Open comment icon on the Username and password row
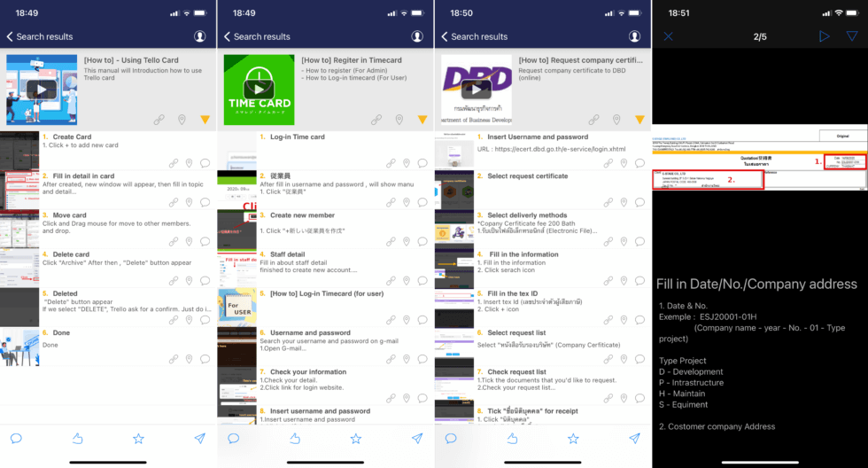 tap(422, 359)
